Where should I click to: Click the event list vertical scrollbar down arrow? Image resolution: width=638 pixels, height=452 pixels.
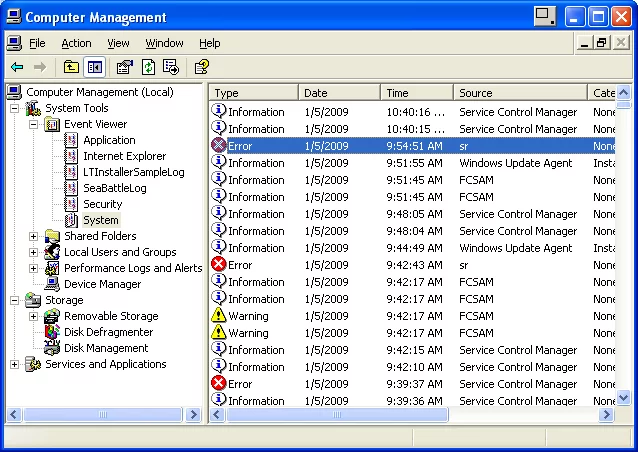pyautogui.click(x=624, y=397)
